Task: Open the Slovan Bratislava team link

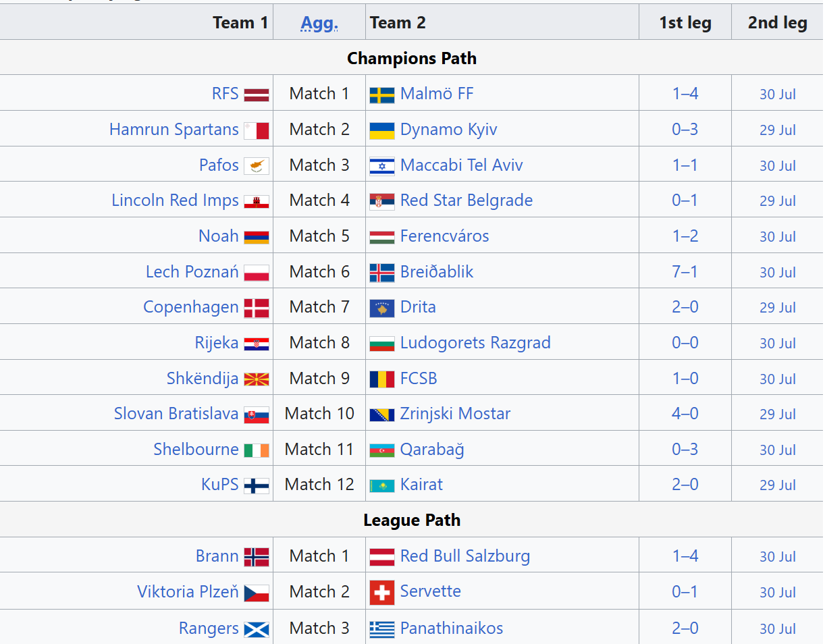Action: 176,414
